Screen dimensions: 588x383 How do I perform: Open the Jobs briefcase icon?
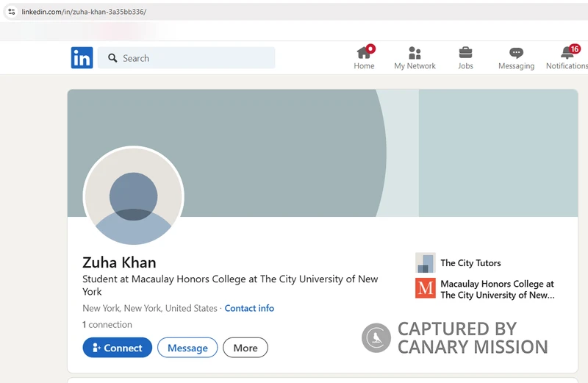465,53
